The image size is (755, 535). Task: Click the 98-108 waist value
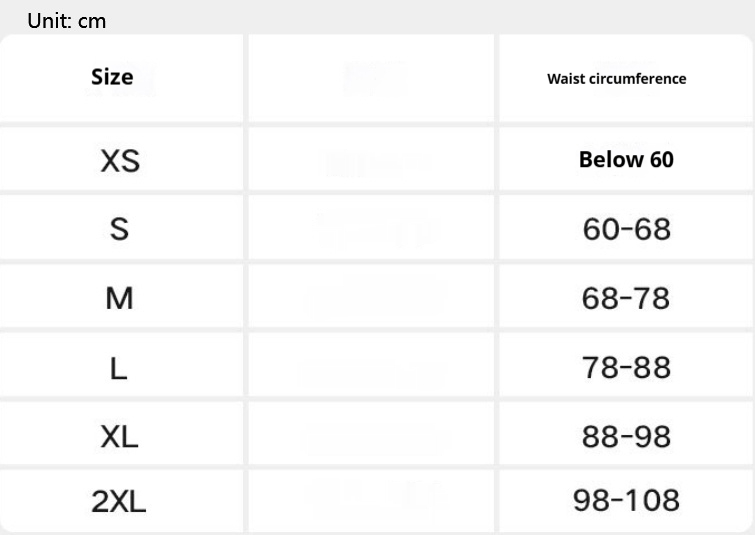[626, 500]
